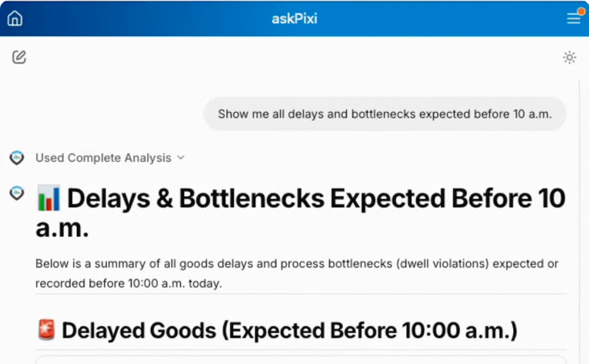This screenshot has height=364, width=589.
Task: Open the hamburger menu
Action: click(573, 19)
